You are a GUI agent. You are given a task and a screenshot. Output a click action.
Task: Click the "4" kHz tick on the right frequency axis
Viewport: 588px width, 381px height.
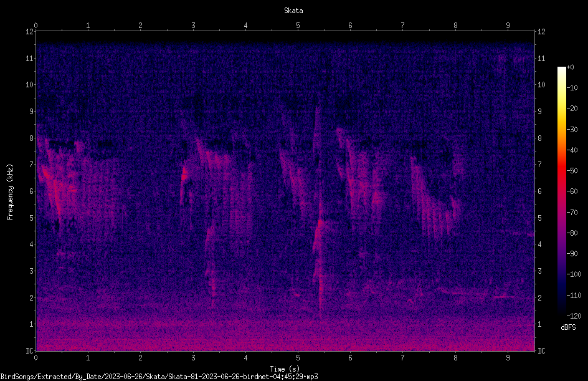coord(539,244)
